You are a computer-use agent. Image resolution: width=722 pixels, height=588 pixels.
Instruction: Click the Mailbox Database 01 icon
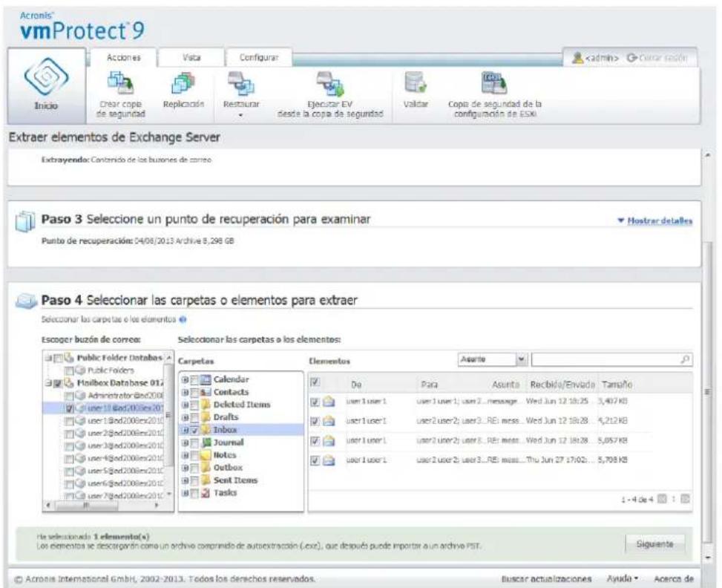(x=69, y=383)
